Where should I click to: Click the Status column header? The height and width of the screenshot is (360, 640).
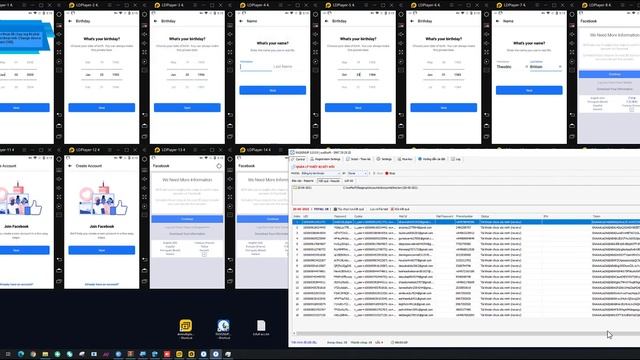pyautogui.click(x=485, y=216)
